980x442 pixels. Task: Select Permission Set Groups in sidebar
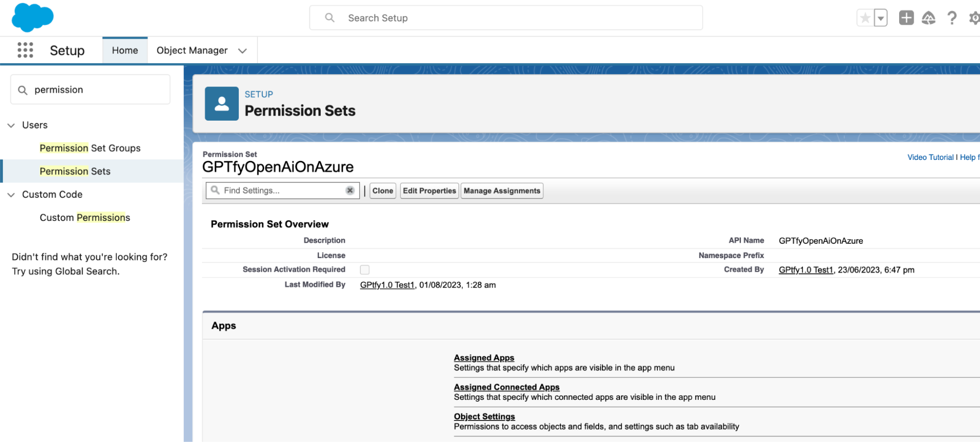(90, 148)
